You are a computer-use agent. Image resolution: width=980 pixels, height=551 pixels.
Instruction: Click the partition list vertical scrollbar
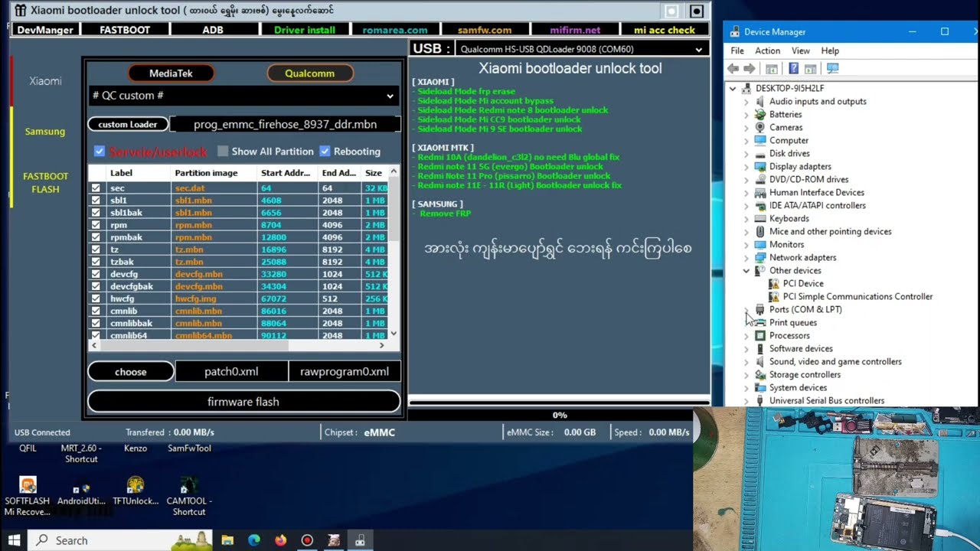[394, 253]
